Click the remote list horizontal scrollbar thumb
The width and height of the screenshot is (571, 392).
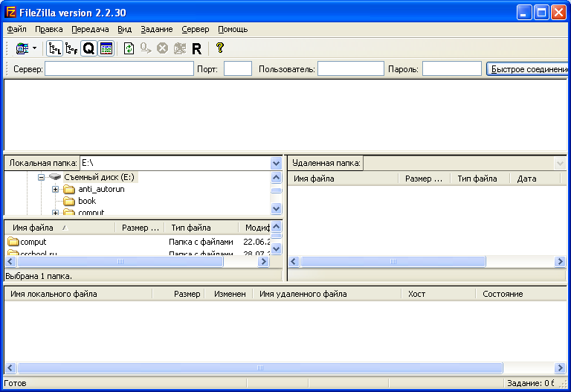[x=393, y=262]
